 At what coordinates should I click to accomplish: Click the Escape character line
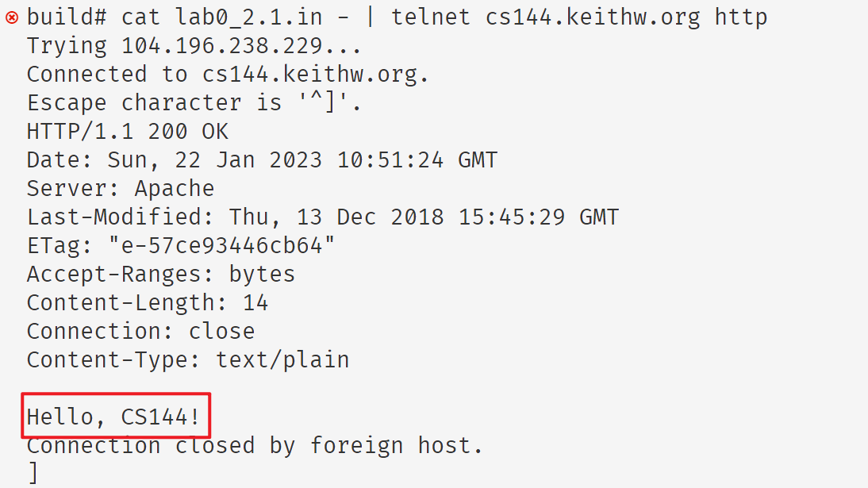[x=194, y=102]
